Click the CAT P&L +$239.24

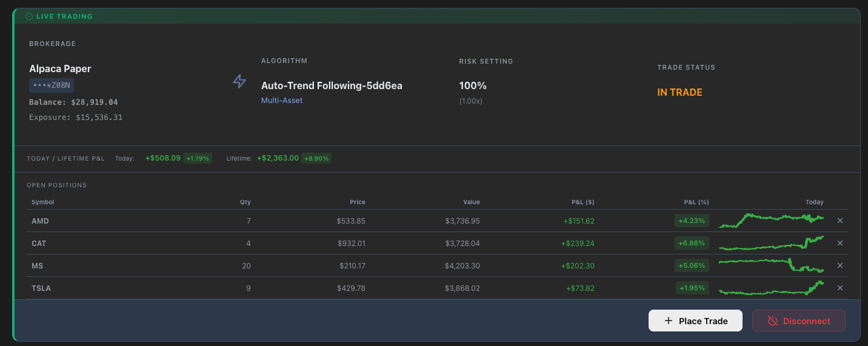pos(578,244)
